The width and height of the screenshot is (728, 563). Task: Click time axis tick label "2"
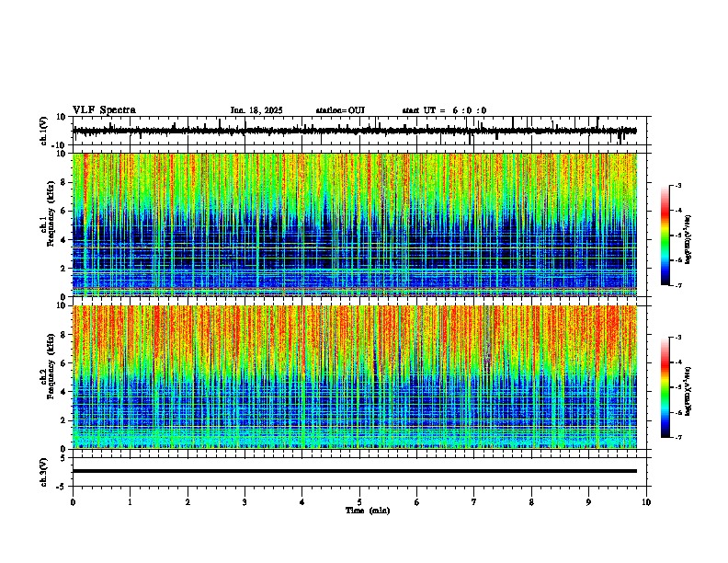pos(188,502)
